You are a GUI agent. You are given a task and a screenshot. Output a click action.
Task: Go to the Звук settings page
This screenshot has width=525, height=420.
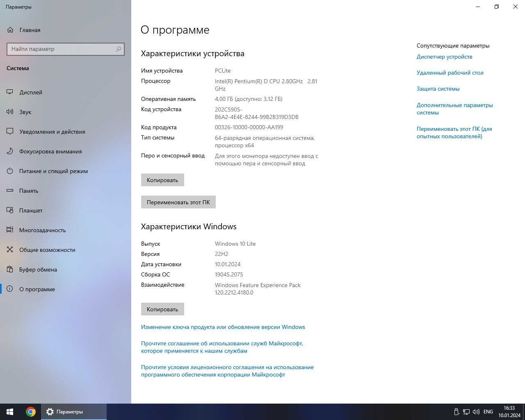coord(66,112)
